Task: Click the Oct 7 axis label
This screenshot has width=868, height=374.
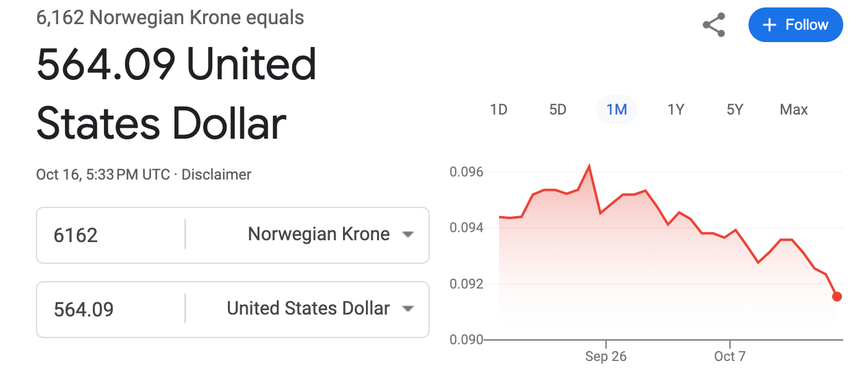Action: [x=730, y=357]
